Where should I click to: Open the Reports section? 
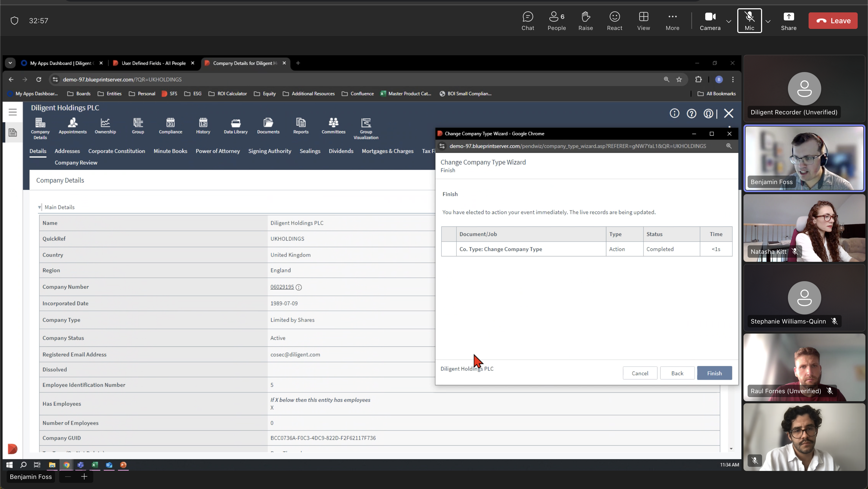tap(301, 126)
